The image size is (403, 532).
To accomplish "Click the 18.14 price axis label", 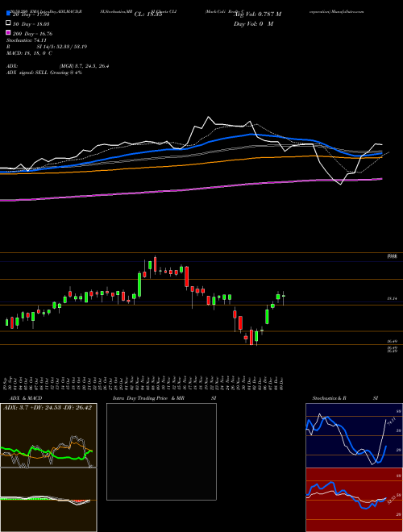I will coord(393,298).
